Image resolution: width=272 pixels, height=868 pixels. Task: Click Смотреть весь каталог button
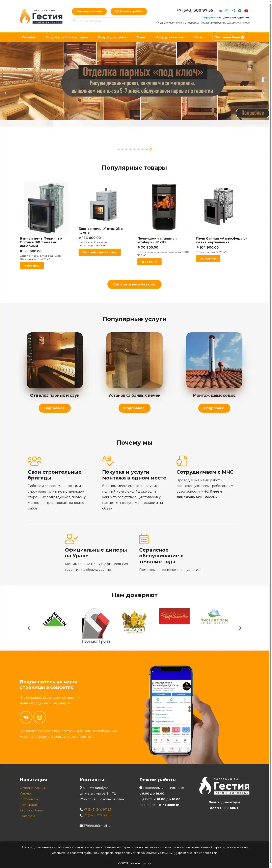pos(134,284)
